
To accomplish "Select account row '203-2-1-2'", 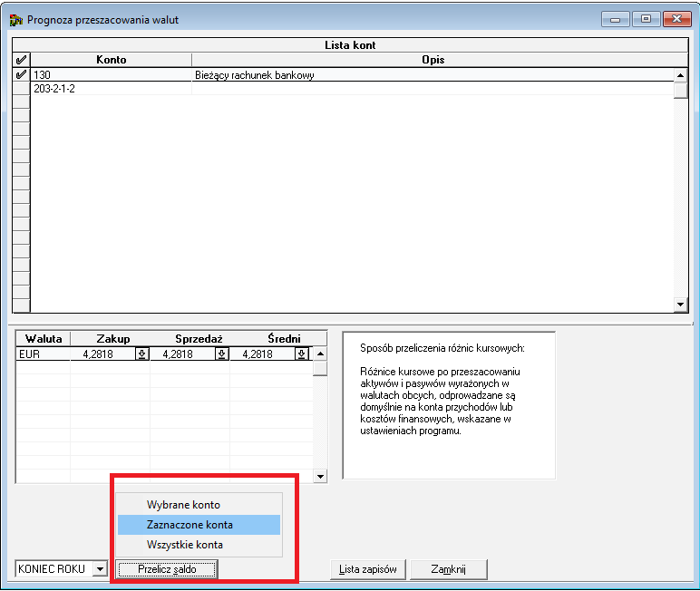I will click(352, 89).
